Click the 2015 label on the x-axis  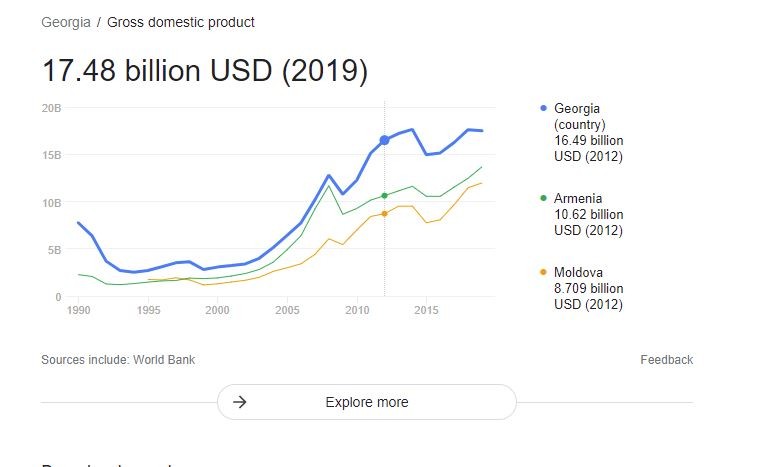tap(426, 310)
